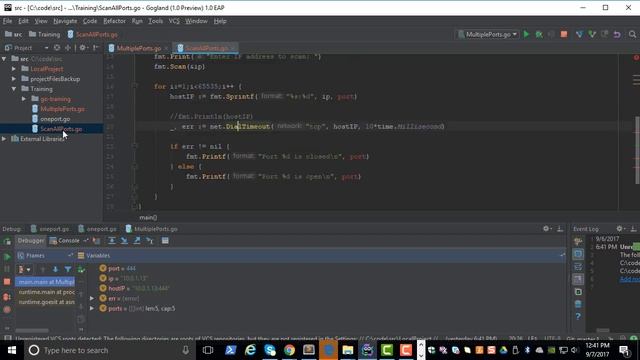Select the runtime.main stack frame
The height and width of the screenshot is (360, 640).
[46, 292]
